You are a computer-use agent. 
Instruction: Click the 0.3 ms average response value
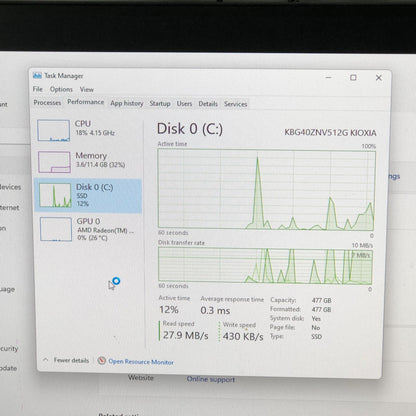tap(215, 311)
